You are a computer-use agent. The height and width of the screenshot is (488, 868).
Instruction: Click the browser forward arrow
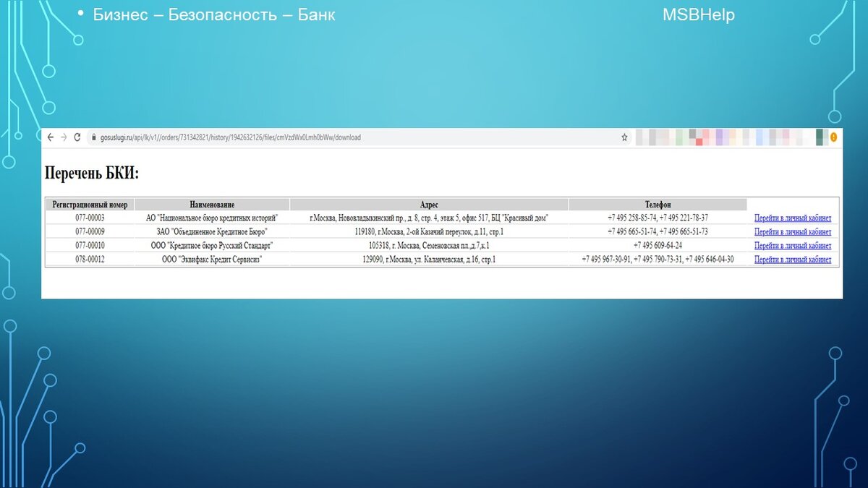pyautogui.click(x=64, y=137)
